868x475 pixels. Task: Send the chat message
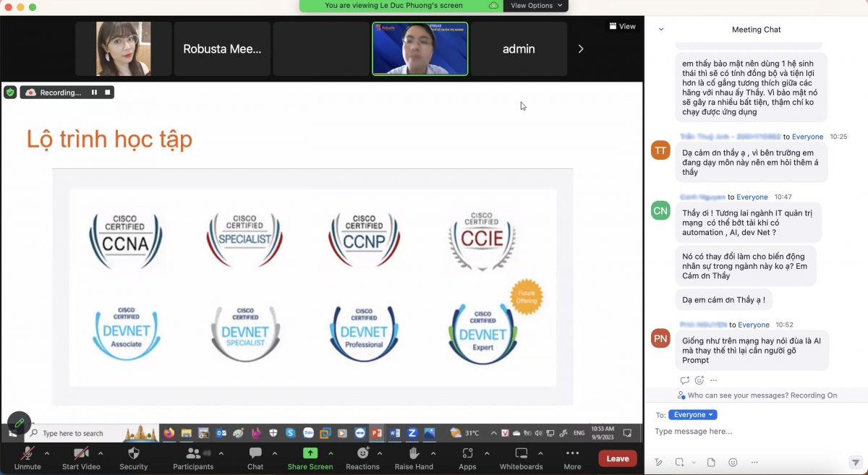click(x=854, y=463)
